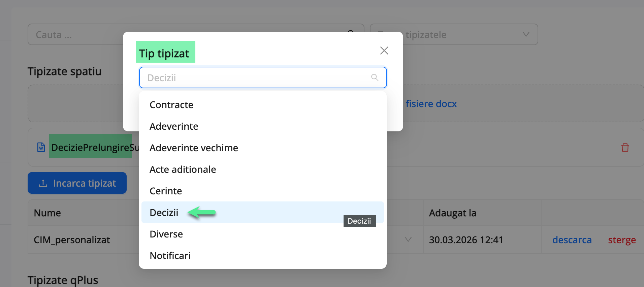The width and height of the screenshot is (644, 287).
Task: Click the upload icon on Incarca tipizat
Action: click(x=43, y=183)
